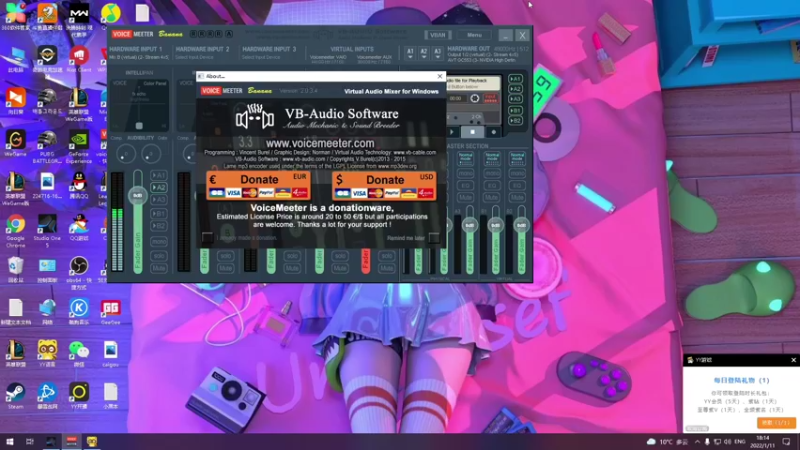Open the Recycle Bin desktop icon
This screenshot has width=800, height=450.
pos(15,270)
